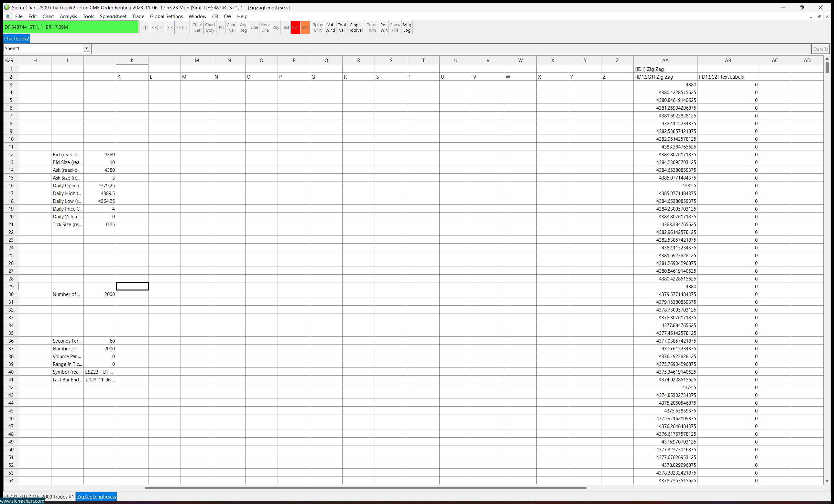Toggle the Val Wind window button
Viewport: 834px width, 504px height.
[330, 27]
